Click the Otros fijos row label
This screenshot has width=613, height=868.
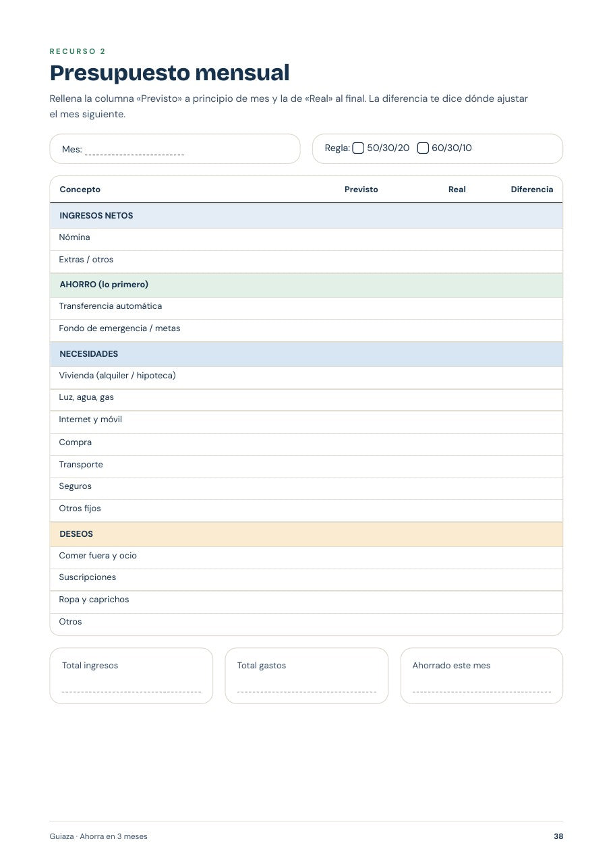pyautogui.click(x=80, y=509)
